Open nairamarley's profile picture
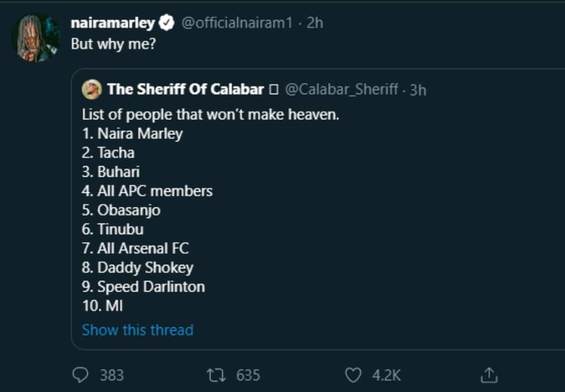This screenshot has width=565, height=392. (36, 37)
